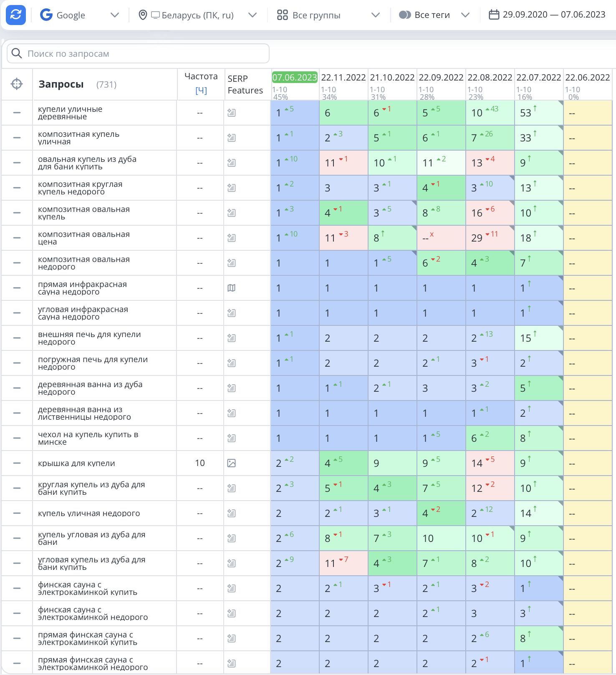
Task: Select the 22.08.2022 date column header
Action: click(x=490, y=77)
